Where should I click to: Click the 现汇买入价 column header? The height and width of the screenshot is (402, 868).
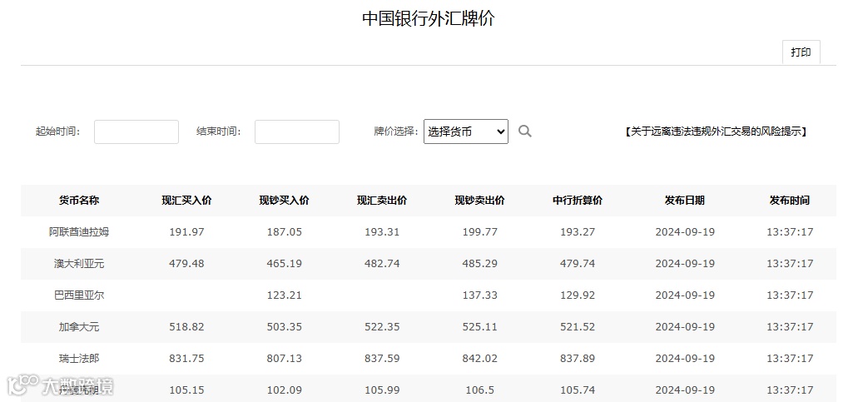click(186, 201)
